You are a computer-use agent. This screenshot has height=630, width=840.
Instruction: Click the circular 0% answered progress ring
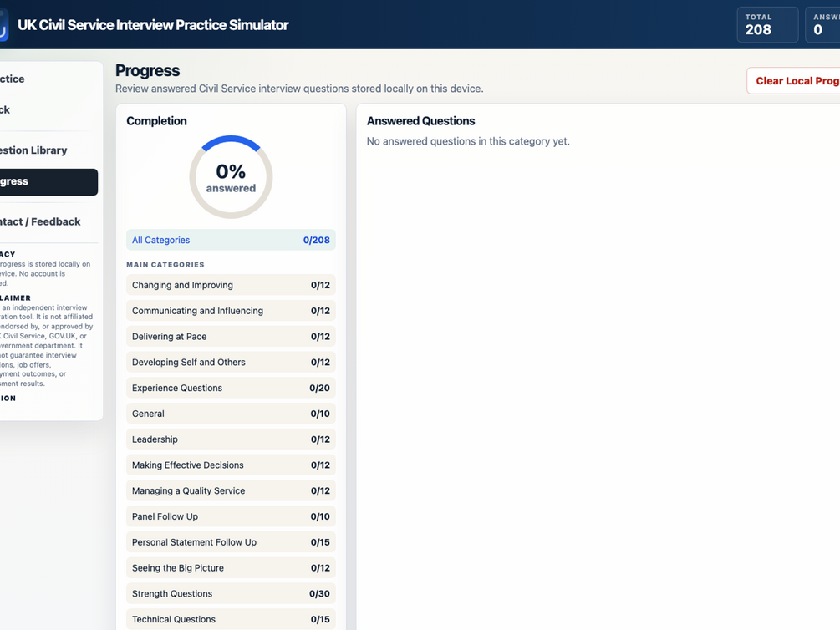[231, 177]
